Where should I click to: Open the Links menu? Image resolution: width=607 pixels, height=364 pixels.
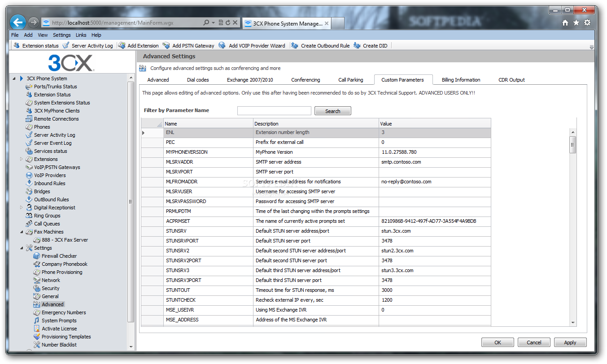point(81,35)
